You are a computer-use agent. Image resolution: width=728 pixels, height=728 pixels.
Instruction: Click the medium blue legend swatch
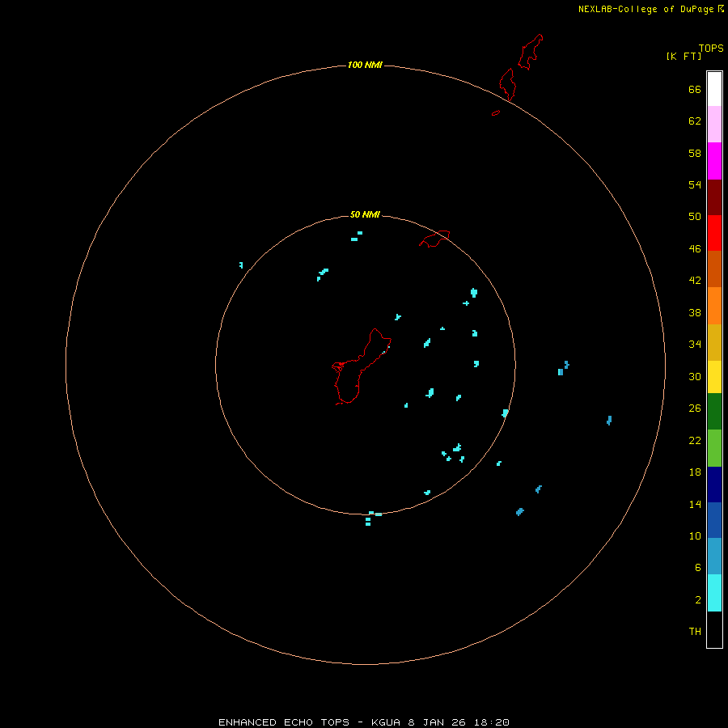pyautogui.click(x=714, y=520)
